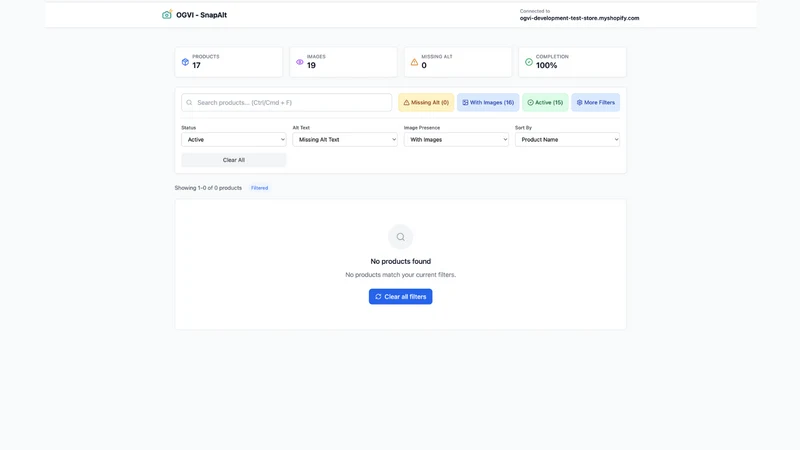The width and height of the screenshot is (800, 450).
Task: Toggle the Active (15) quick filter
Action: (545, 103)
